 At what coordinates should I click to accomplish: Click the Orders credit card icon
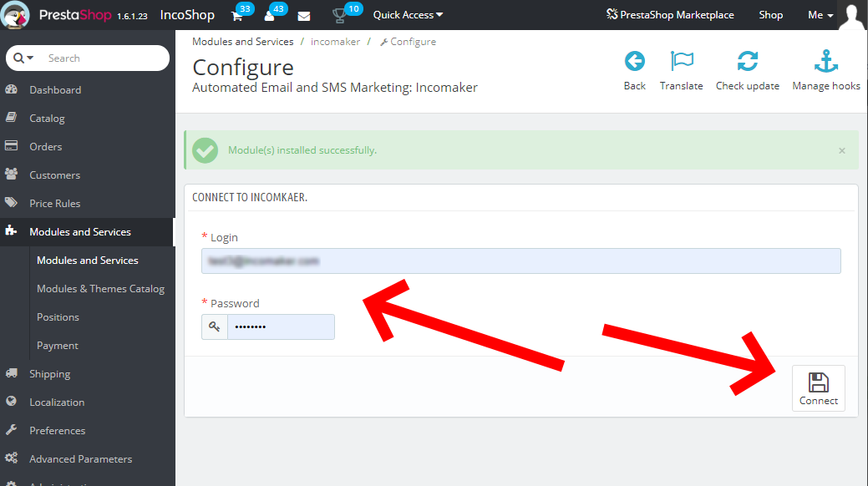click(11, 145)
